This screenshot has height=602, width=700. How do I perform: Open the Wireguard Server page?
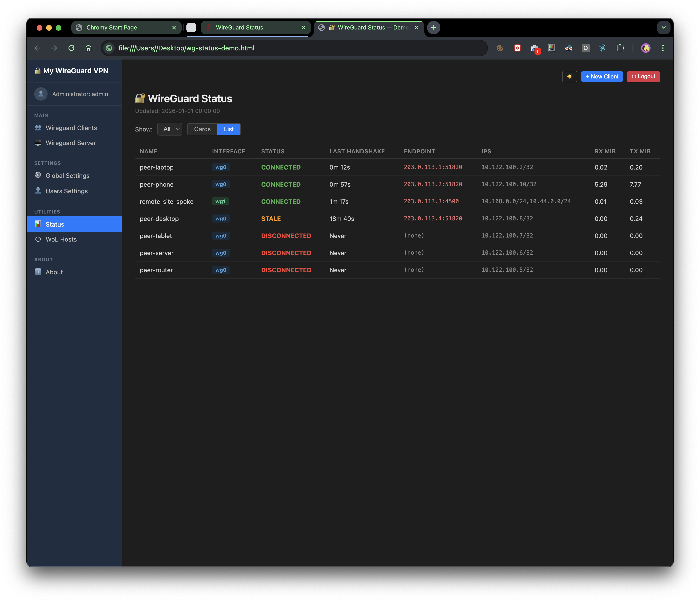coord(71,143)
